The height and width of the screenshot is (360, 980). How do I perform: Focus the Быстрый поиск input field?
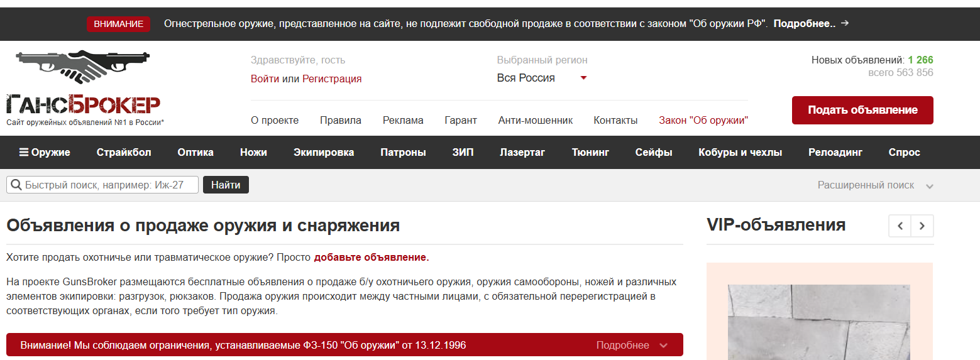click(x=102, y=185)
